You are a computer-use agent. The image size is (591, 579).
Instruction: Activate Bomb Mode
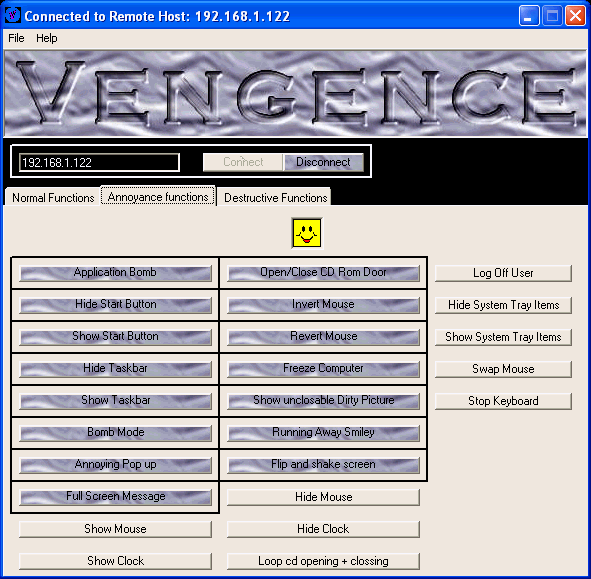[x=115, y=433]
